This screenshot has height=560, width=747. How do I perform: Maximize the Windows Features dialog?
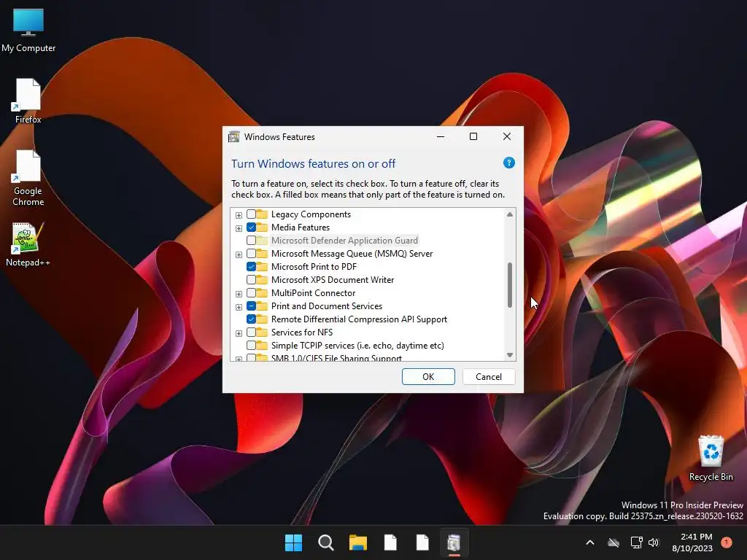[x=473, y=136]
